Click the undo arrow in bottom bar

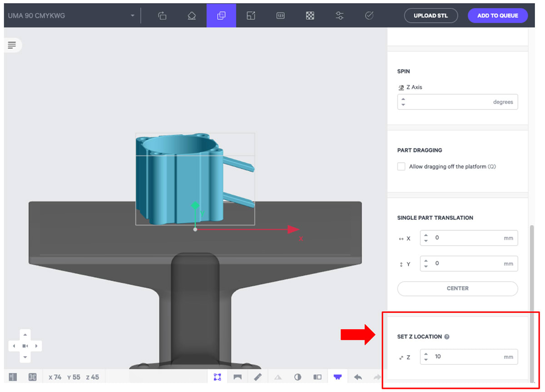click(x=358, y=377)
